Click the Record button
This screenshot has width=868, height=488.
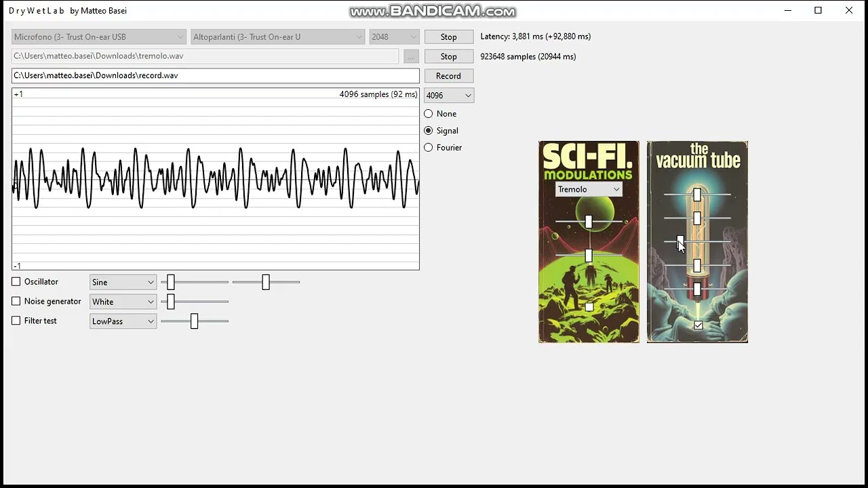[x=448, y=76]
